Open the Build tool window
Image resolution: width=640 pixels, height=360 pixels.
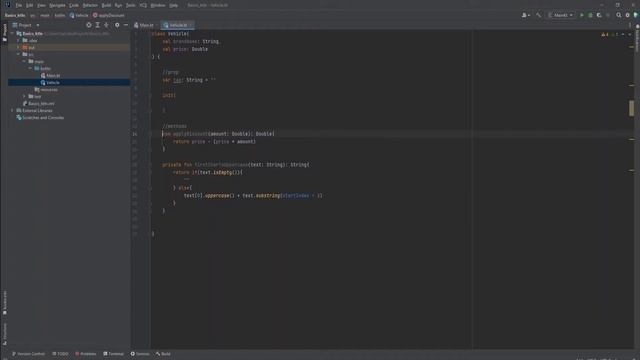(x=163, y=354)
